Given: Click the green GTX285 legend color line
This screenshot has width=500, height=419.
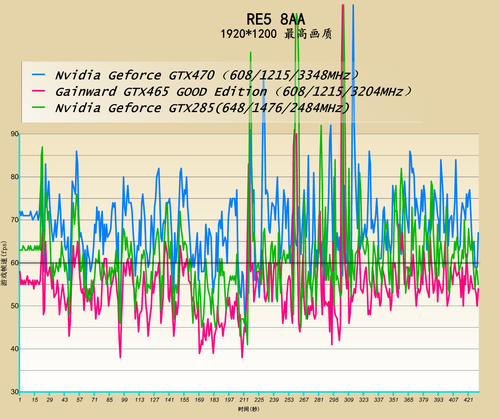Looking at the screenshot, I should coord(38,107).
